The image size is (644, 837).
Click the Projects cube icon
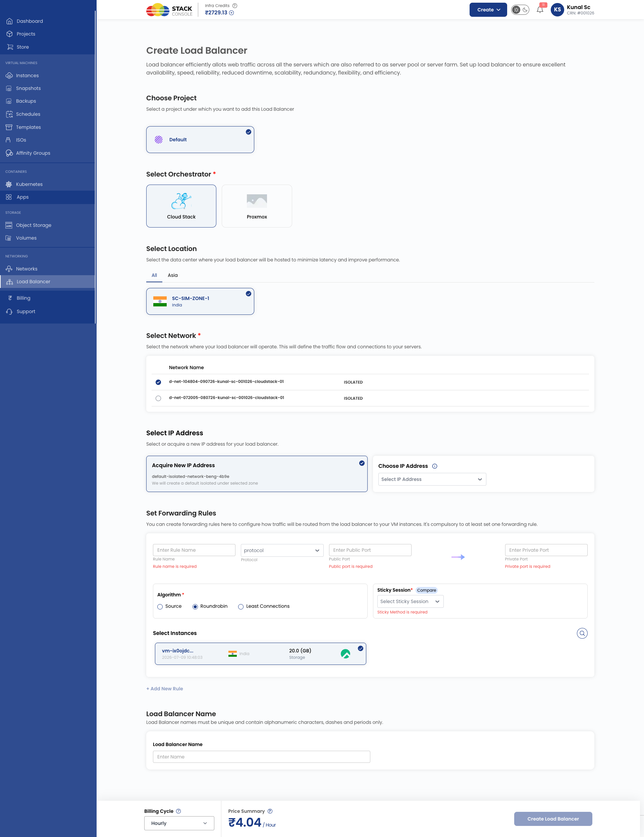pos(10,34)
